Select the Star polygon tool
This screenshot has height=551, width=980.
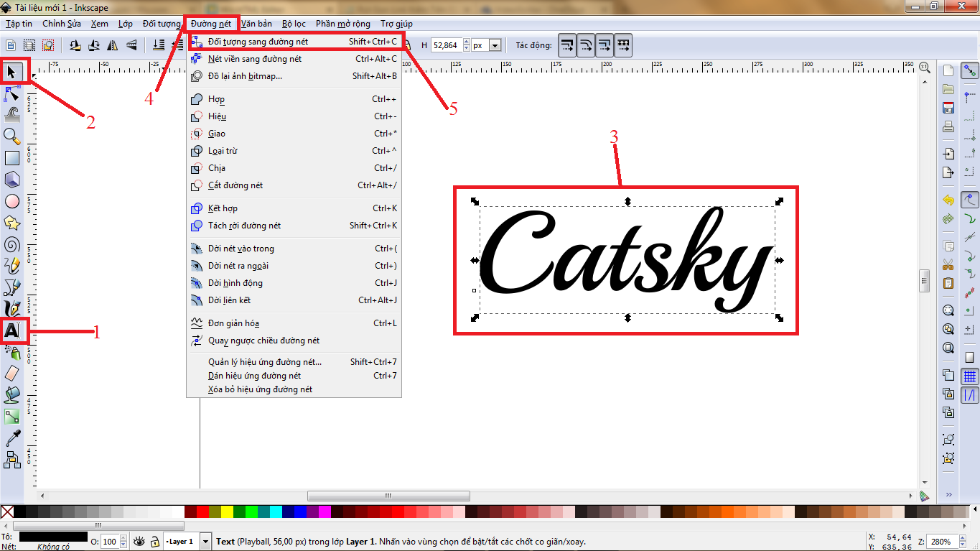pos(12,222)
